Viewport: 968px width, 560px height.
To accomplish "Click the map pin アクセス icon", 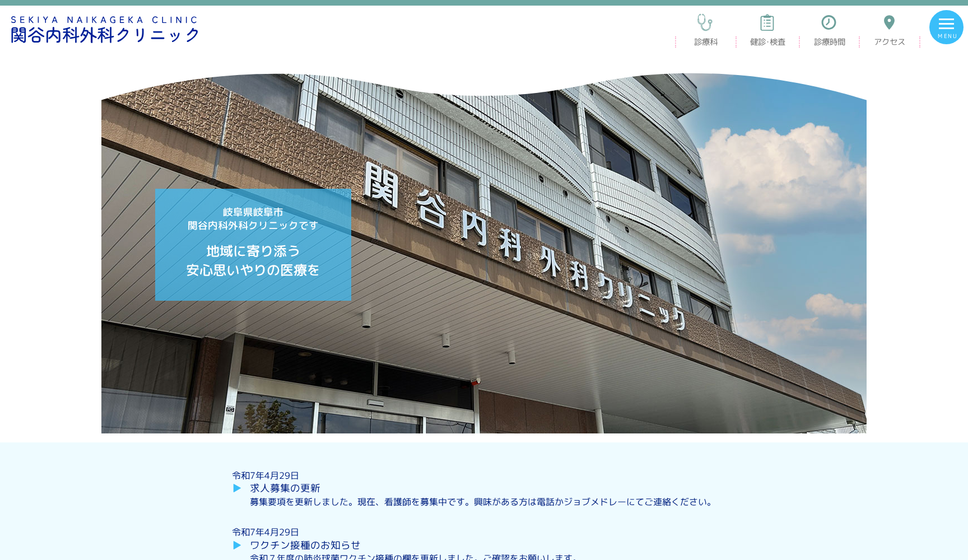I will click(889, 21).
